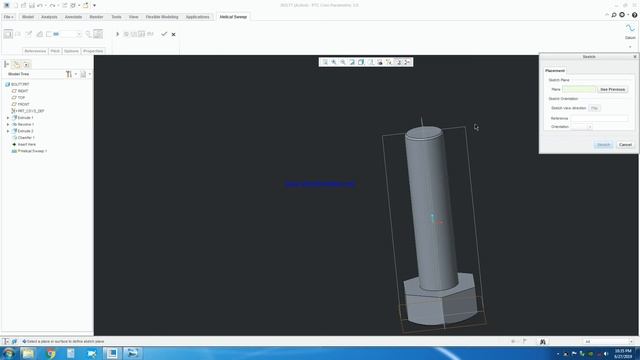Viewport: 640px width, 360px height.
Task: Open the Windows switcher dropdown arrow
Action: point(79,5)
